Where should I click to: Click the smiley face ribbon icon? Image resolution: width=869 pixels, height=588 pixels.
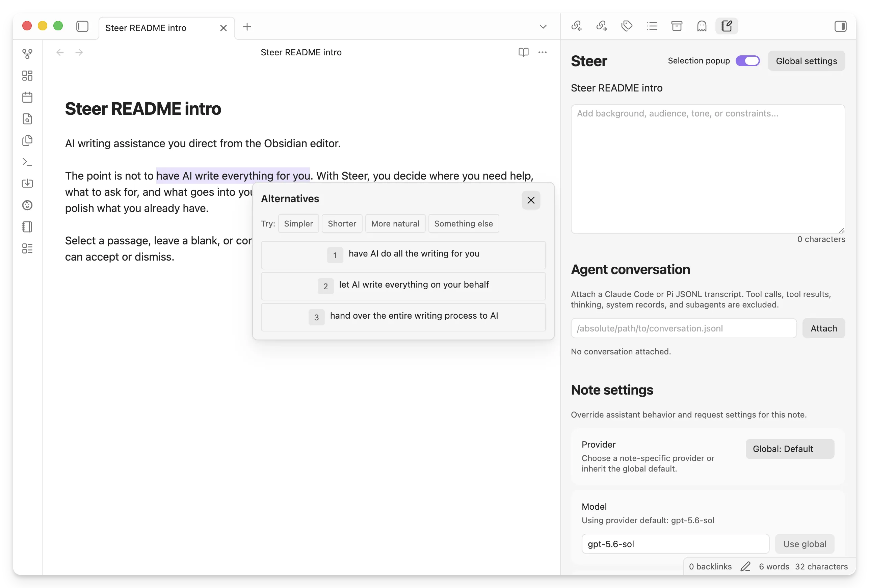point(27,205)
